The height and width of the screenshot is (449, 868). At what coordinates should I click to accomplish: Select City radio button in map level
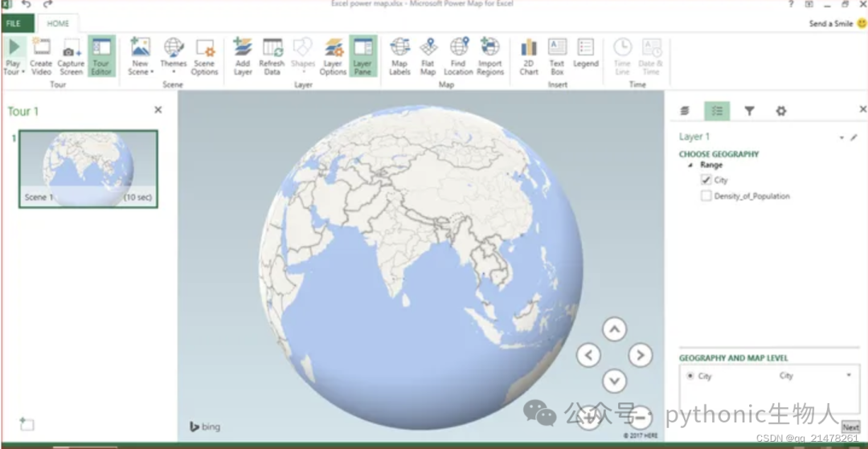click(690, 375)
